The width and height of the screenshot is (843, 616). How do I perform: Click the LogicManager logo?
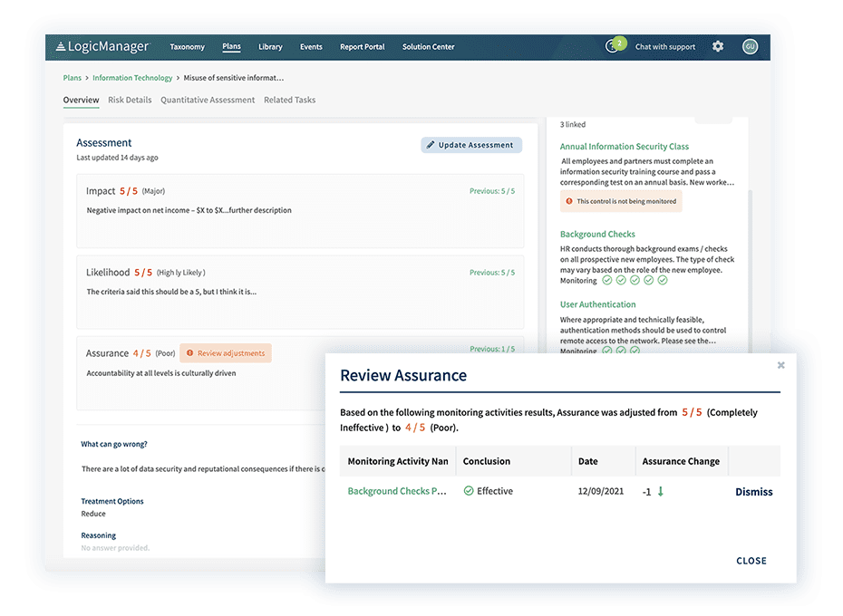(102, 47)
